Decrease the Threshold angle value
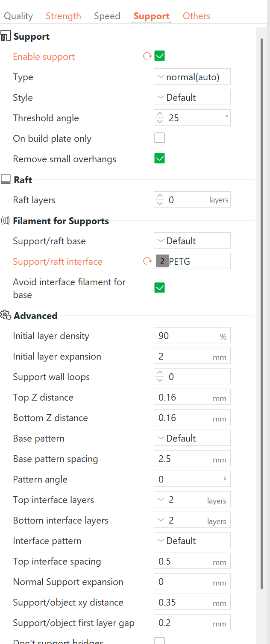 [x=160, y=122]
